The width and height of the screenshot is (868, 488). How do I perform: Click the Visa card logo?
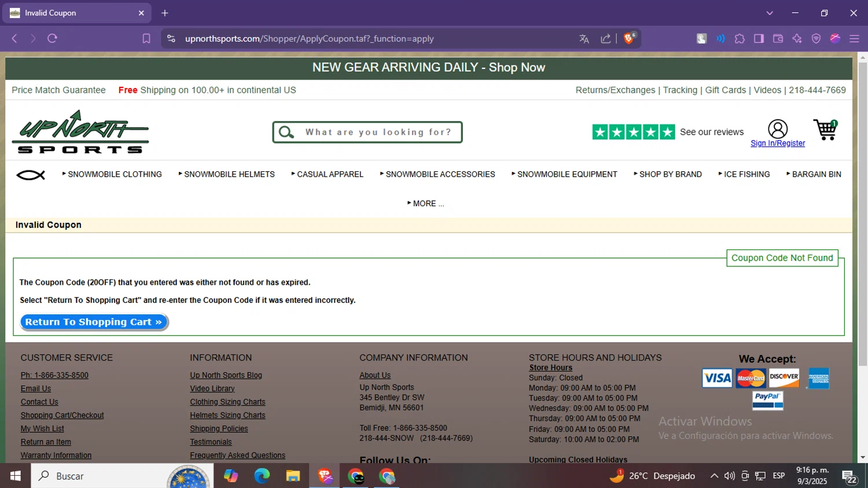click(x=717, y=378)
